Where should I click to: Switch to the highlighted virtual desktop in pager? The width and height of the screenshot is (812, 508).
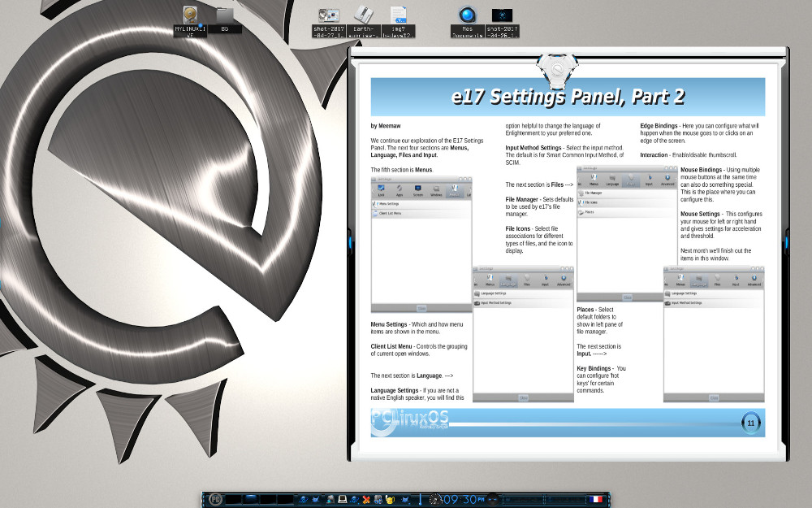(x=251, y=499)
